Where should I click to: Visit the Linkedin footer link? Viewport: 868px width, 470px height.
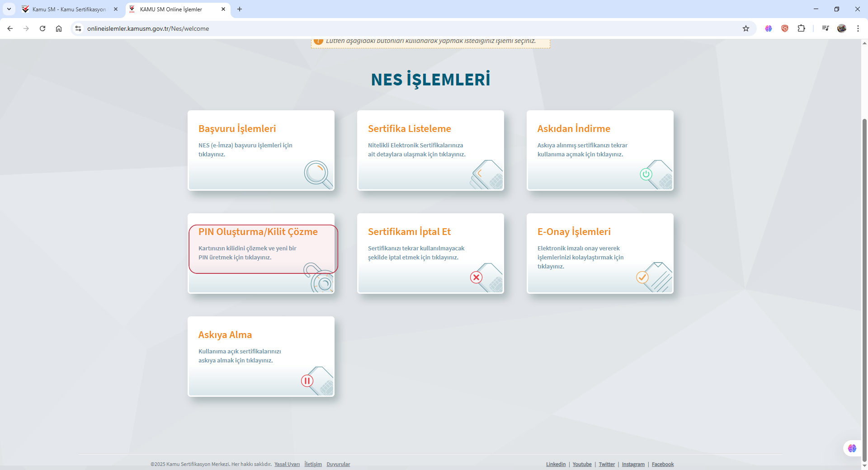tap(556, 464)
